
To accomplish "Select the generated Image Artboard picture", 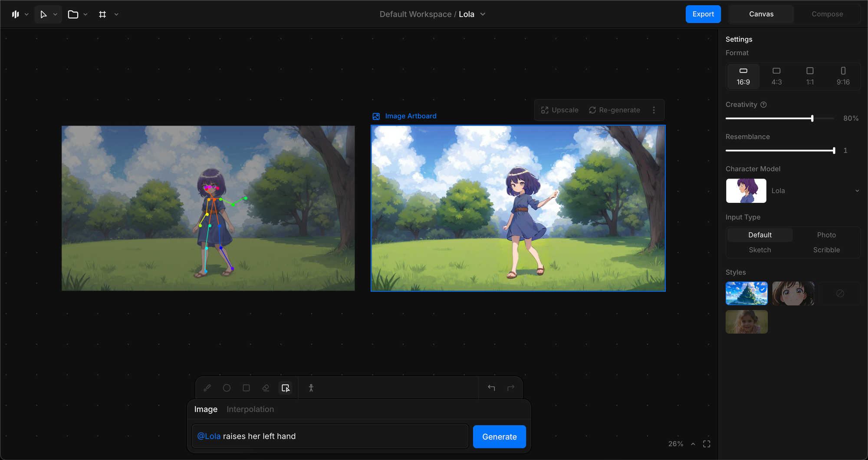I will (x=518, y=208).
